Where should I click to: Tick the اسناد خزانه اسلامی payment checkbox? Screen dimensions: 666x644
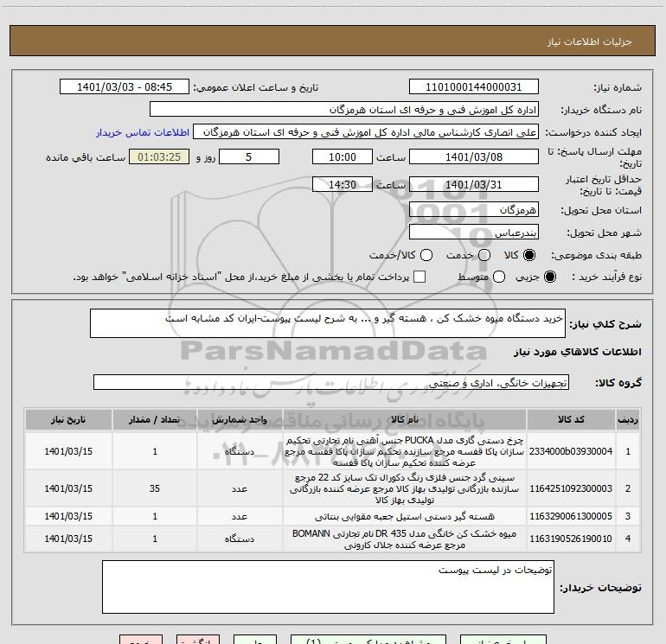tap(419, 277)
